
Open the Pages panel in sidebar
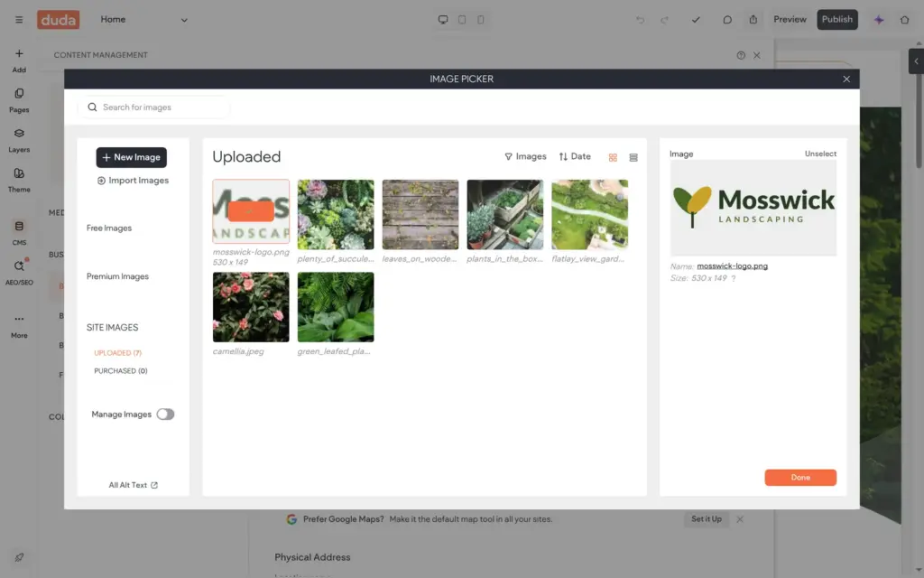[x=19, y=100]
